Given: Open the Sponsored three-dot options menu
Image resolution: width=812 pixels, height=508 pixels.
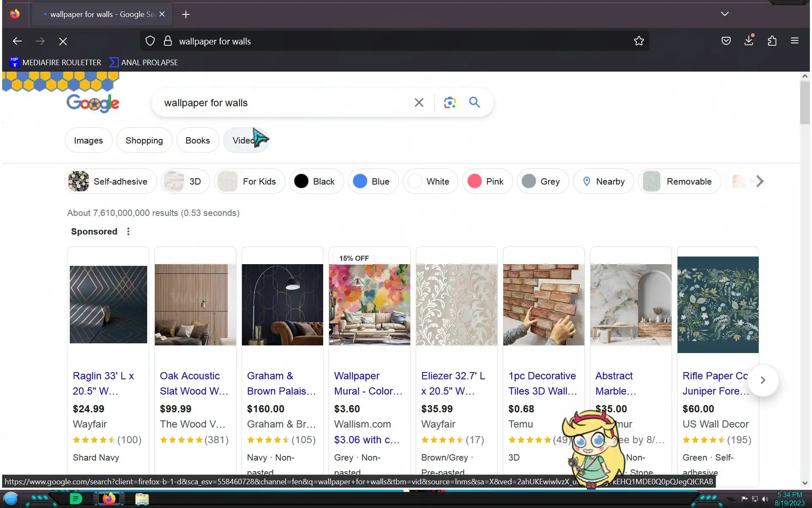Looking at the screenshot, I should [128, 232].
